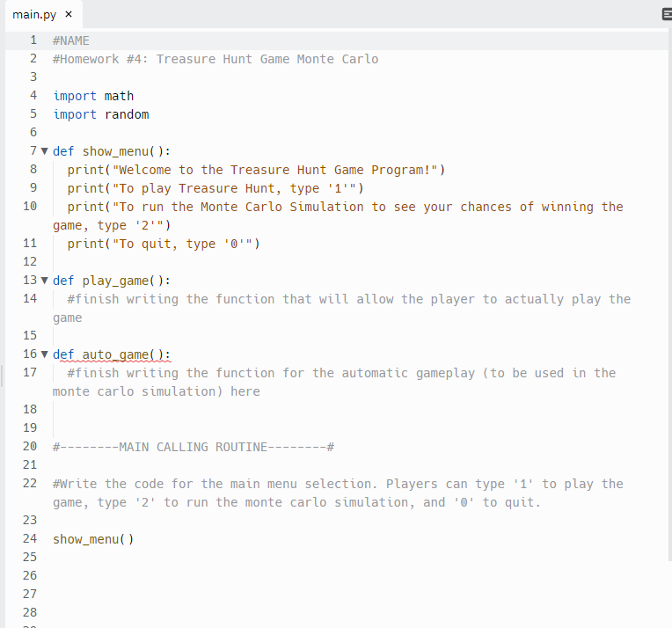Place cursor on 'import math' line
The width and height of the screenshot is (672, 628).
click(93, 96)
